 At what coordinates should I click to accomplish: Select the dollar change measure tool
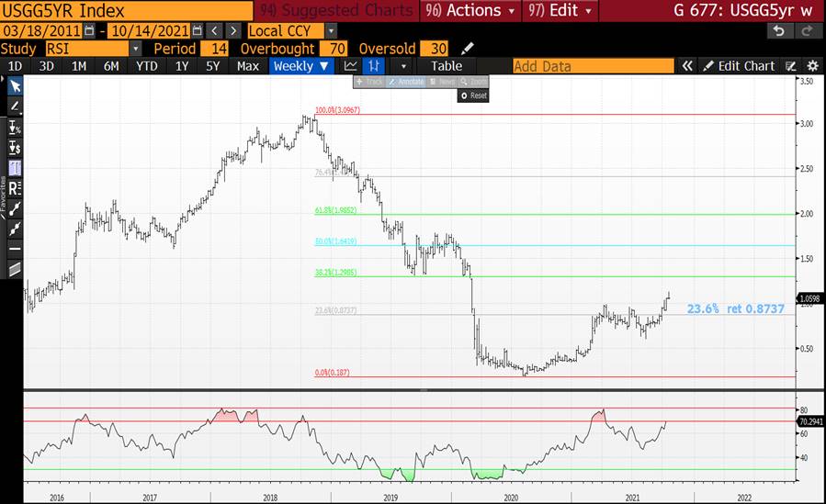coord(15,149)
